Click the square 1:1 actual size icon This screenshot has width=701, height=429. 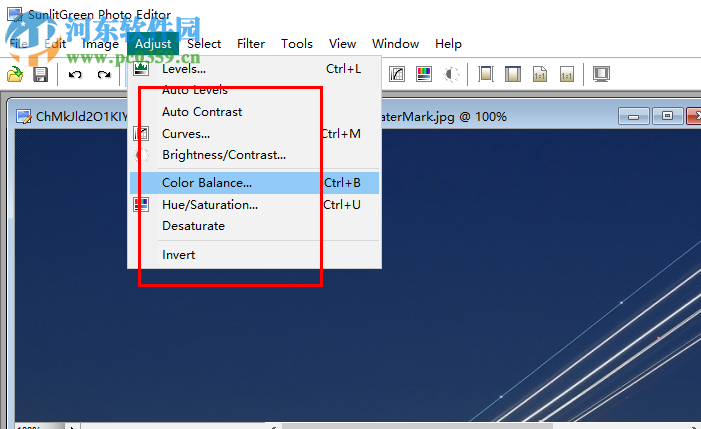567,74
